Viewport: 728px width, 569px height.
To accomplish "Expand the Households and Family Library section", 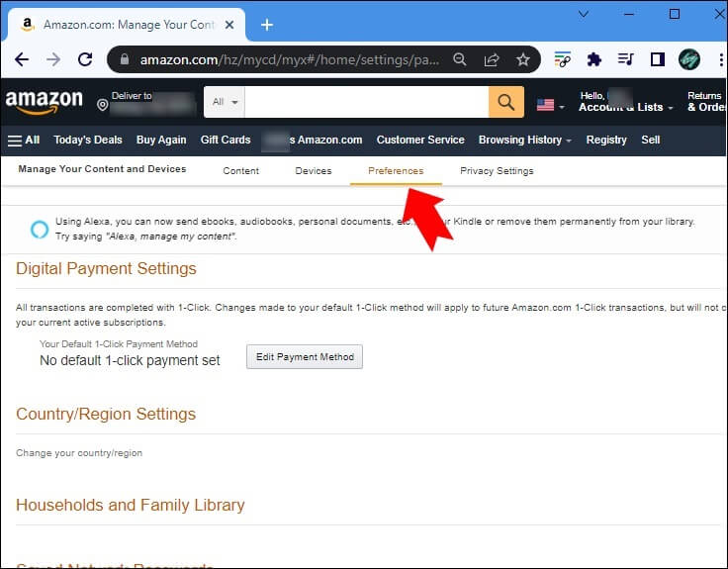I will pos(131,505).
